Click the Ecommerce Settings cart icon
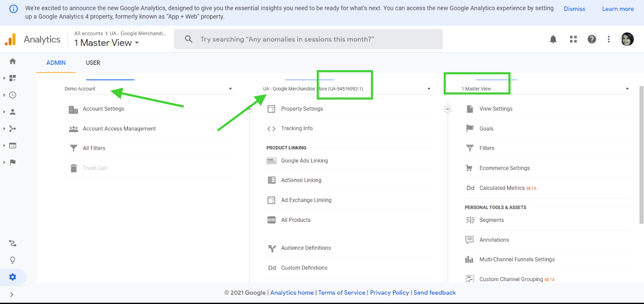Viewport: 644px width, 304px height. coord(470,168)
